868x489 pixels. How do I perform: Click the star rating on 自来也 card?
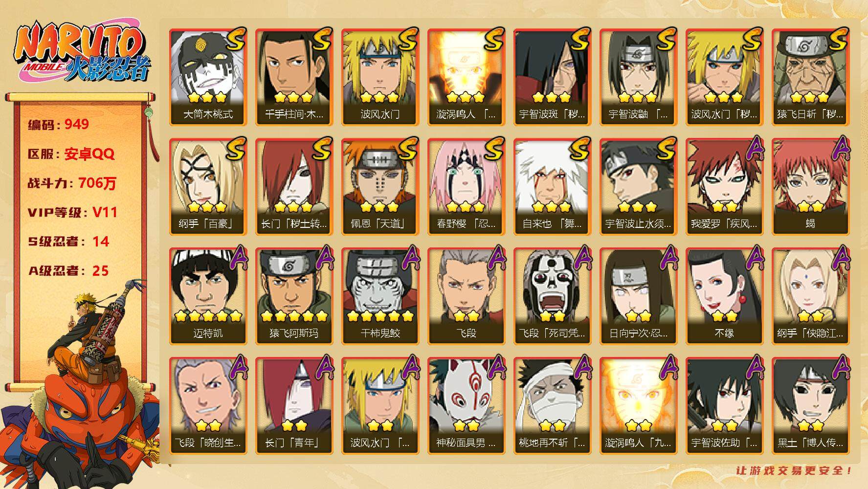553,207
